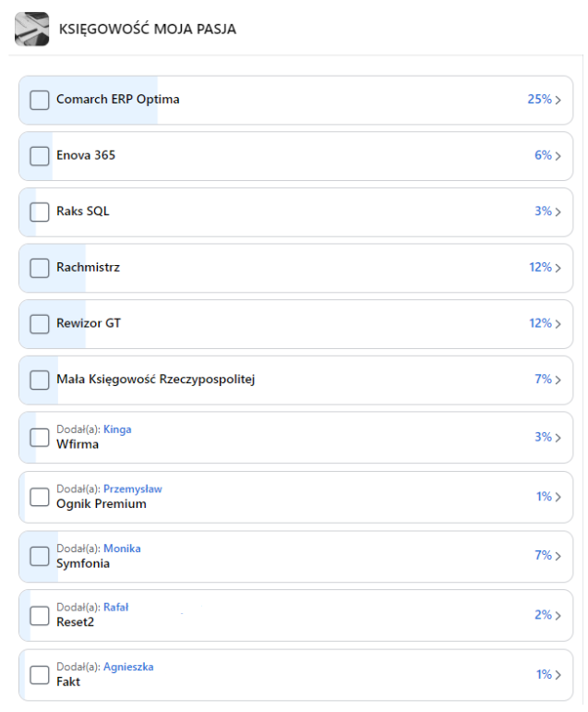The height and width of the screenshot is (712, 588).
Task: Expand Symfonia voter list via 7% chevron
Action: coord(558,556)
